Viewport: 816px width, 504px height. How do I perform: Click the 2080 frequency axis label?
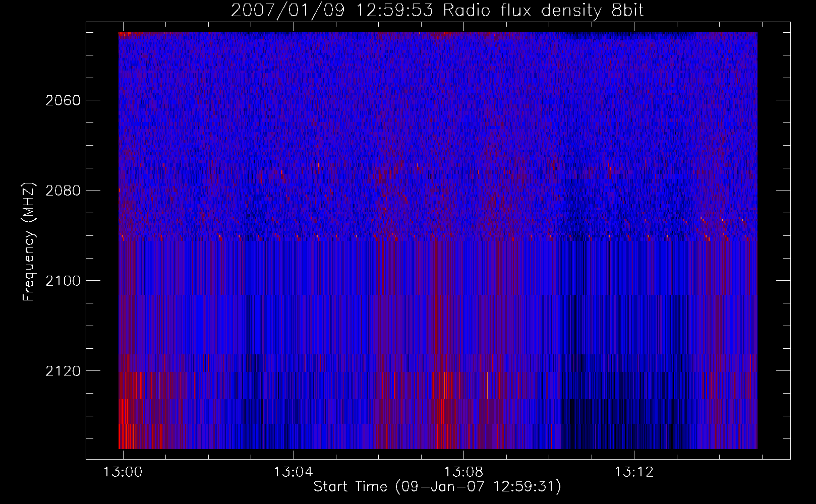tap(63, 191)
